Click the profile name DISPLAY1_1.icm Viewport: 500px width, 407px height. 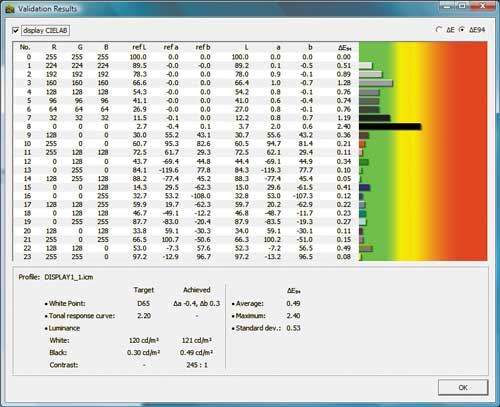click(69, 277)
